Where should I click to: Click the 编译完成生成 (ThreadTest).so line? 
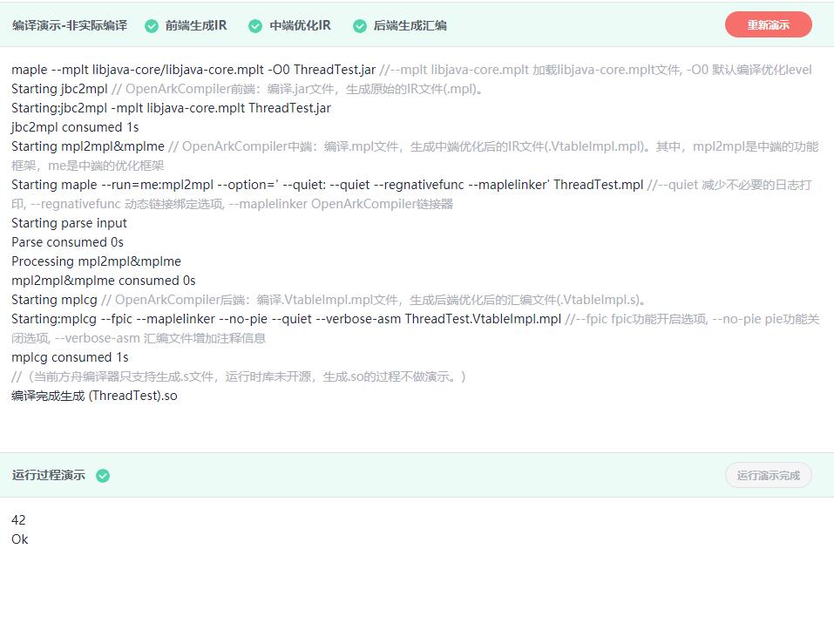(x=94, y=396)
